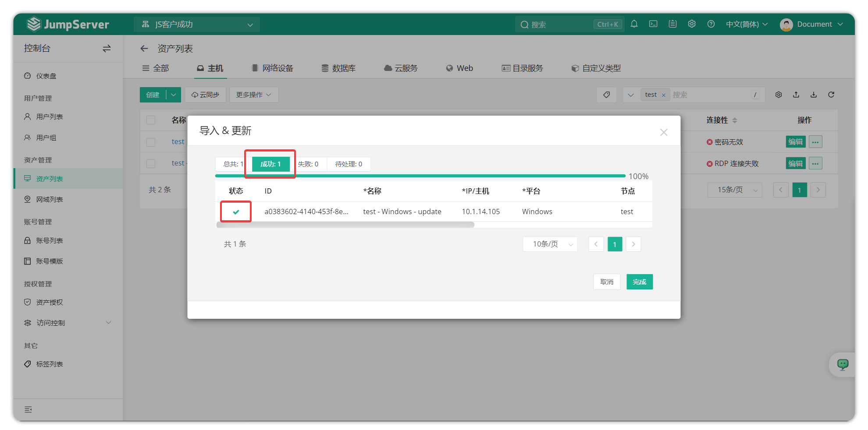Open the web terminal icon in header

click(x=653, y=24)
